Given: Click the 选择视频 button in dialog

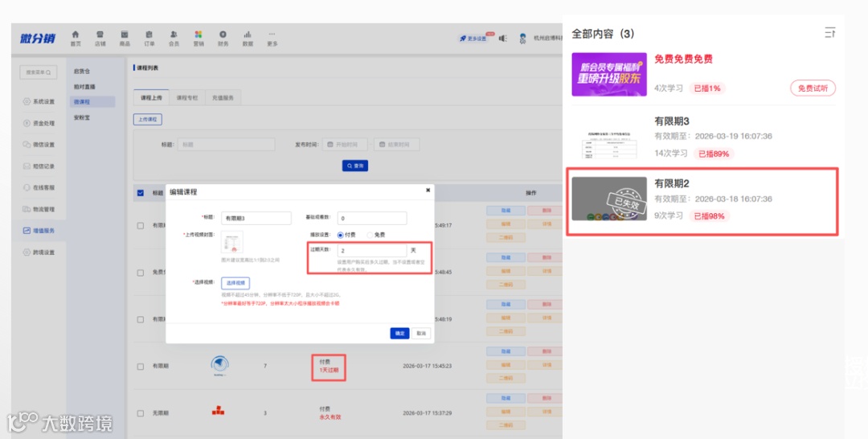Looking at the screenshot, I should pos(235,283).
